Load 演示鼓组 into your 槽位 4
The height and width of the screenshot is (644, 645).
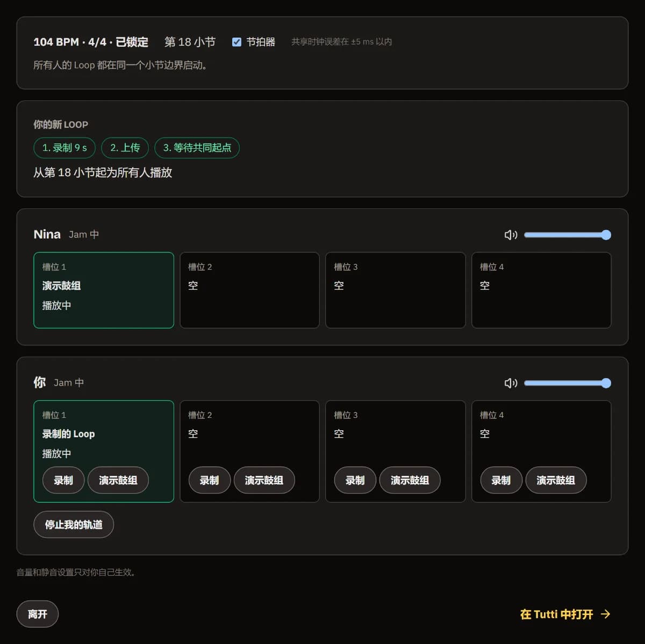click(x=556, y=480)
